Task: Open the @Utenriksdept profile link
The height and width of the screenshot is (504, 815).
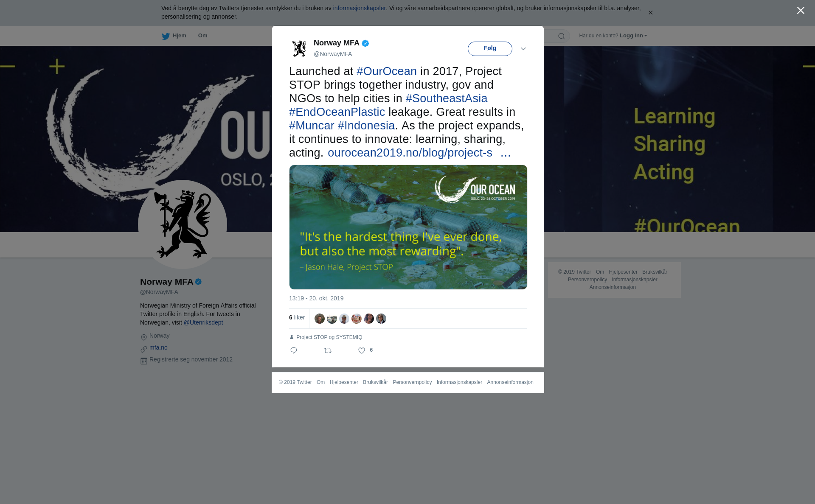Action: point(203,322)
